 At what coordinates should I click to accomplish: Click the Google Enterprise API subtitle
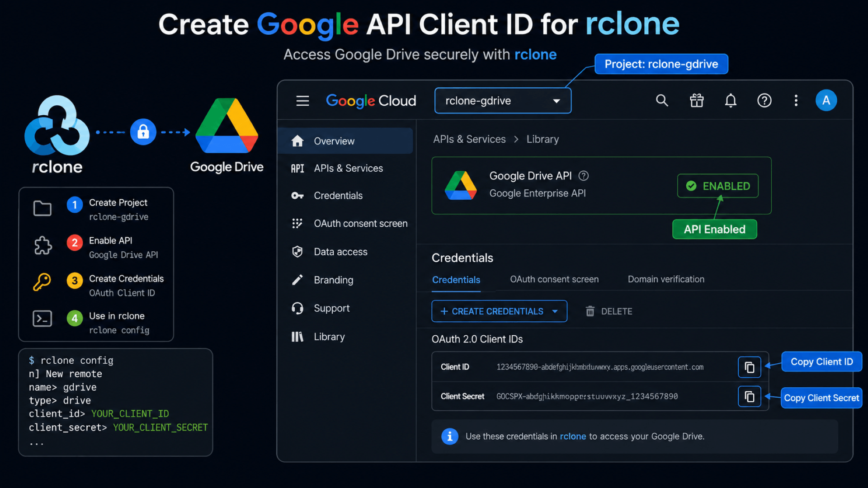click(x=537, y=193)
